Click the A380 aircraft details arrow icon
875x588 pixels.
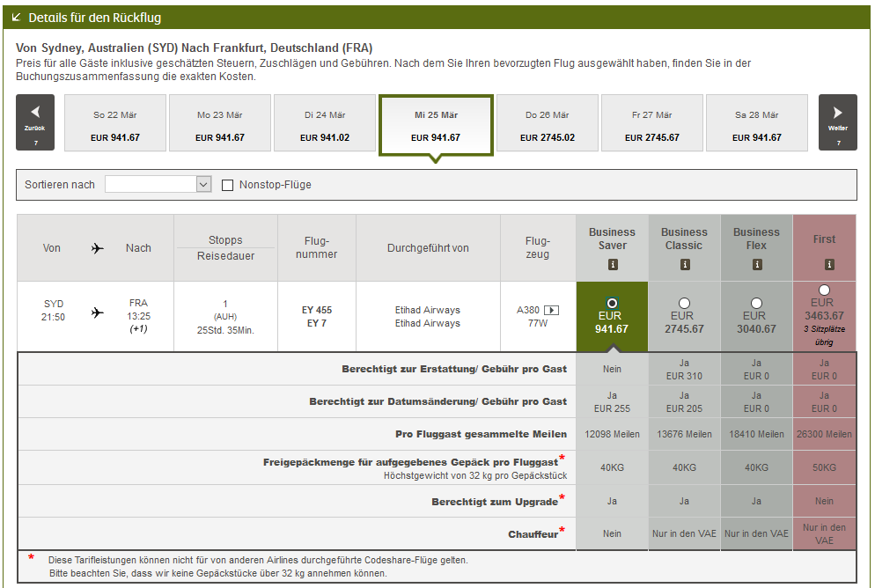[x=552, y=310]
